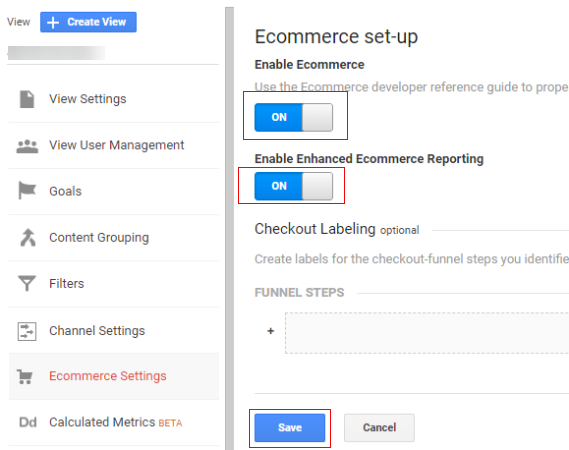
Task: Click the Goals flag icon
Action: [27, 191]
